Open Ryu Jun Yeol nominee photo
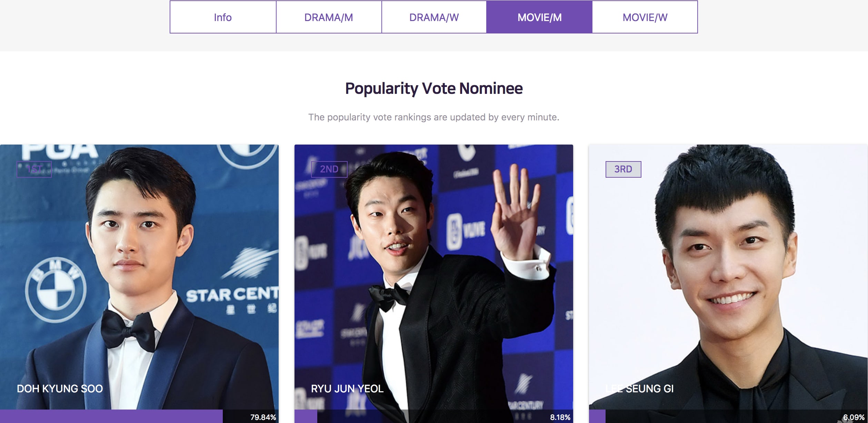Image resolution: width=868 pixels, height=423 pixels. (x=434, y=277)
